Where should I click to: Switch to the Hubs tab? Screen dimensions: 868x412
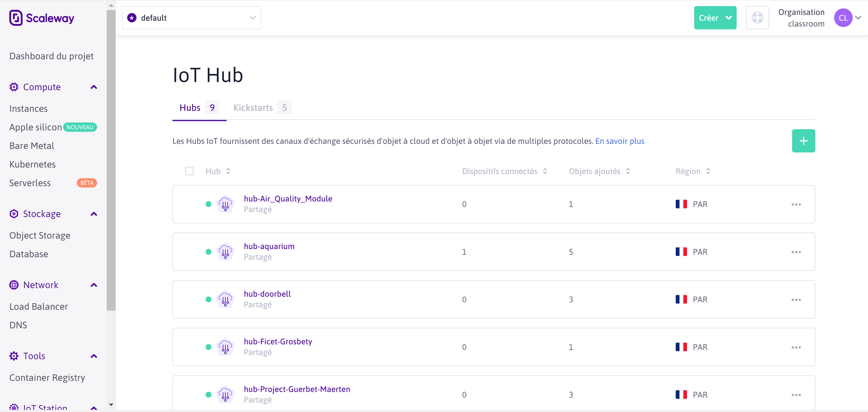click(x=199, y=108)
